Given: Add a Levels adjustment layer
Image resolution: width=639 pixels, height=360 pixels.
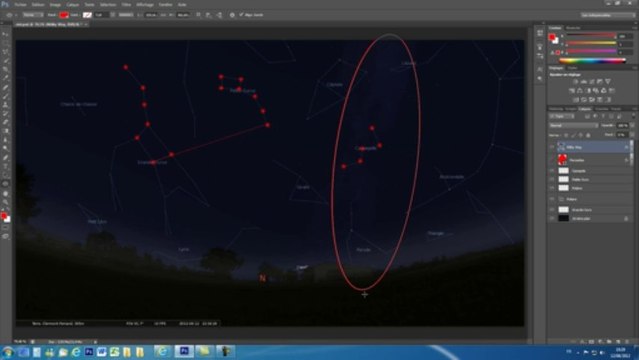Looking at the screenshot, I should click(x=584, y=82).
